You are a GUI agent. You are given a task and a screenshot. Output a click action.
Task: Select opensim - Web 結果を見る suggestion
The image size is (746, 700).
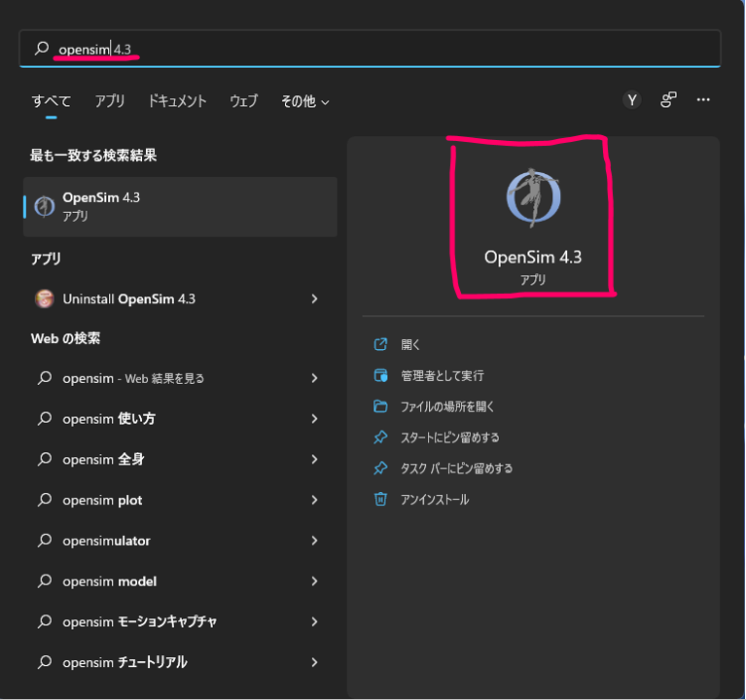[x=180, y=378]
